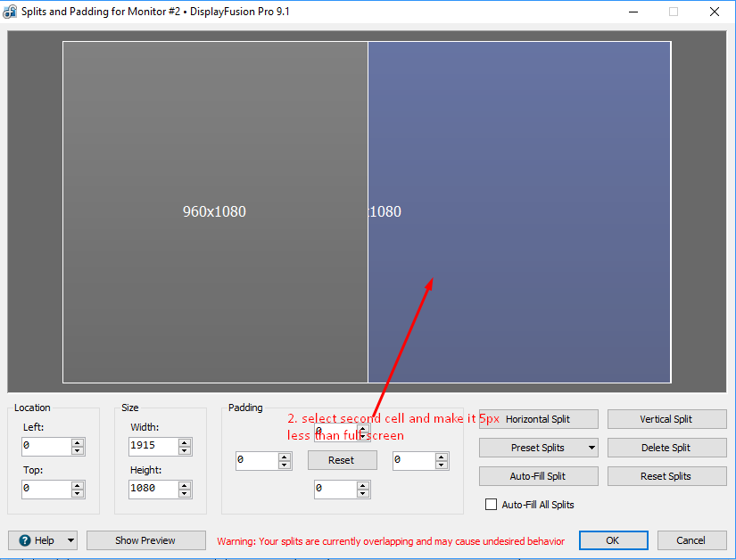This screenshot has height=560, width=736.
Task: Increase the Width size spinner
Action: coord(185,441)
